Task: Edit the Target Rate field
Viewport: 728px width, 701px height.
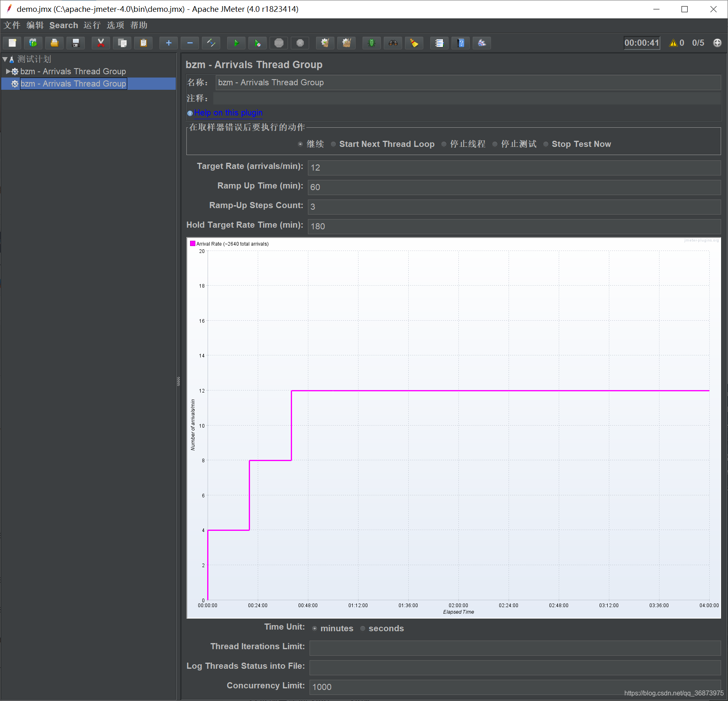Action: (x=514, y=168)
